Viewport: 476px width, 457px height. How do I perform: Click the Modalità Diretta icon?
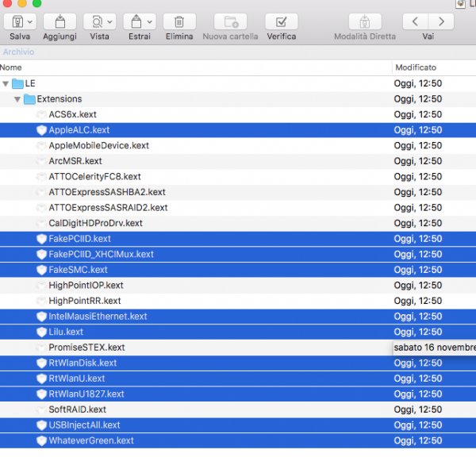pos(364,21)
